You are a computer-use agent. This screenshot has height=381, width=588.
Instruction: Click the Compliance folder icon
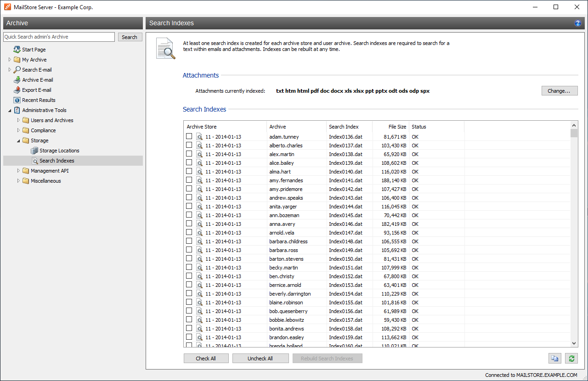tap(26, 130)
